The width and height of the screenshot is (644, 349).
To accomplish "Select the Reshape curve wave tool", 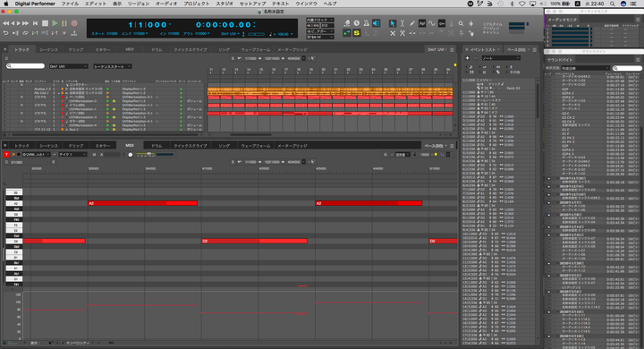I will [432, 23].
